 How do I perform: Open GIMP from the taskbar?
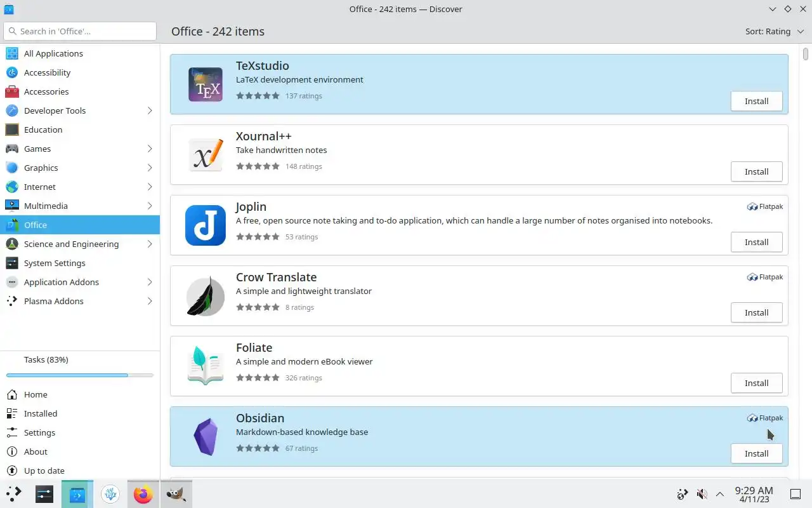click(176, 494)
